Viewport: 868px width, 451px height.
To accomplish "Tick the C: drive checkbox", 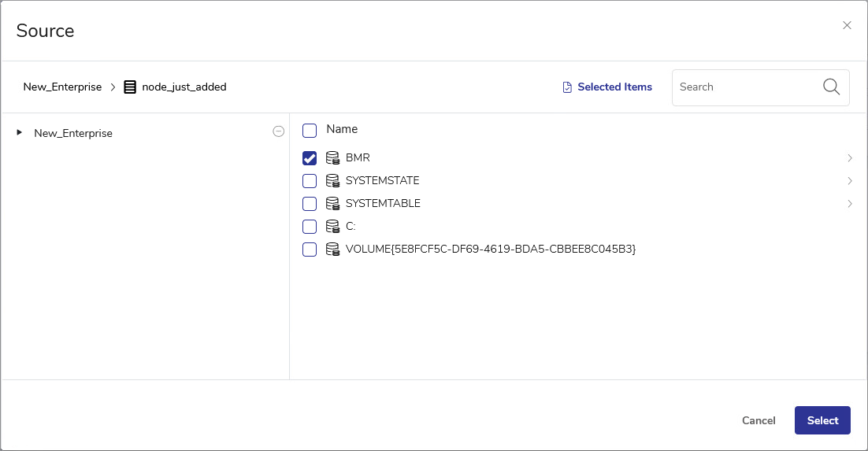I will (x=310, y=227).
